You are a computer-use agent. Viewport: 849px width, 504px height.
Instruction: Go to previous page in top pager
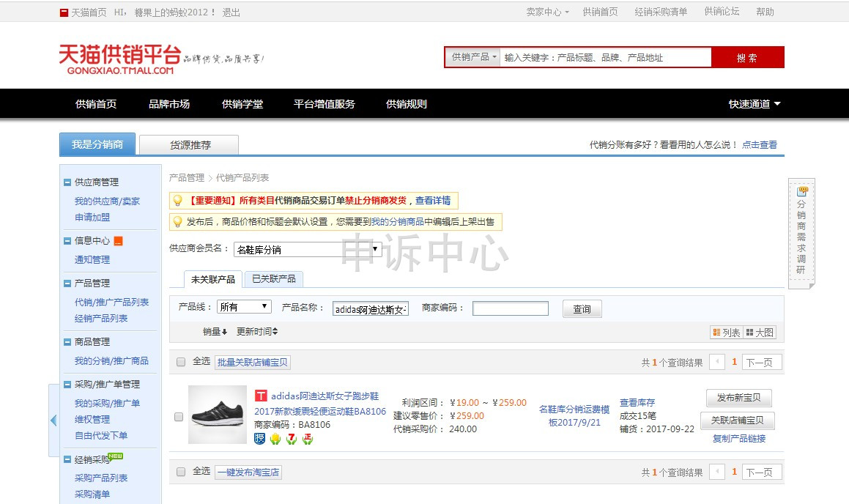[x=717, y=362]
